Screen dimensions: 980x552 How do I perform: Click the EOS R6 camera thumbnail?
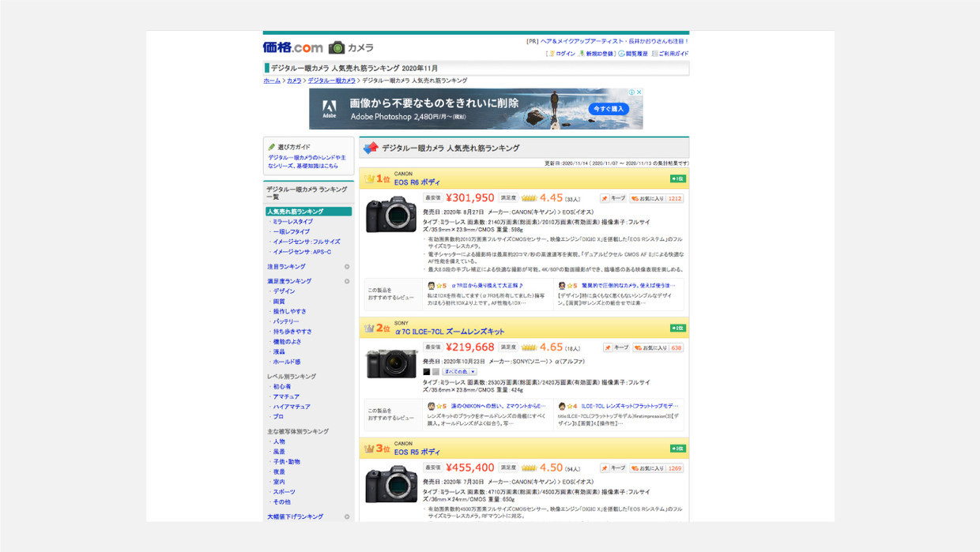click(390, 214)
